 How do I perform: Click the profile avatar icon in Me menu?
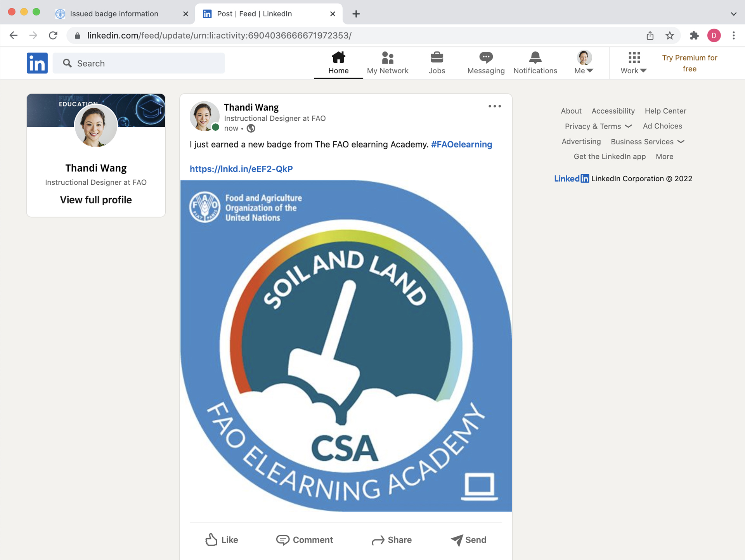tap(582, 57)
